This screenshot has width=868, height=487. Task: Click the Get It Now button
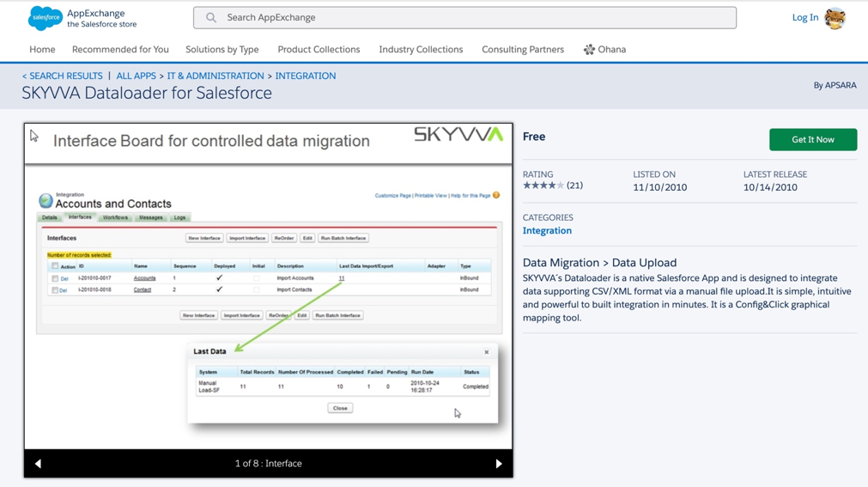[812, 139]
